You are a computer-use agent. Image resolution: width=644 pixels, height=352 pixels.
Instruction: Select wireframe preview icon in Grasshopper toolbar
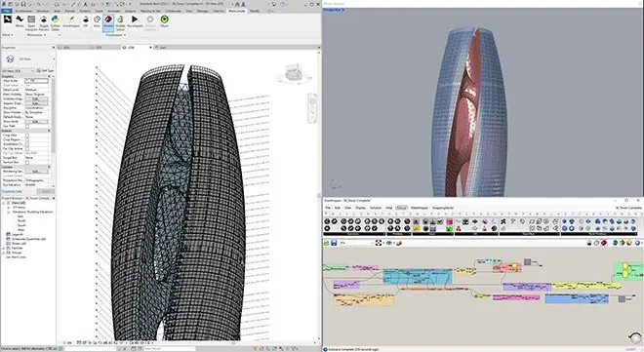pos(597,243)
